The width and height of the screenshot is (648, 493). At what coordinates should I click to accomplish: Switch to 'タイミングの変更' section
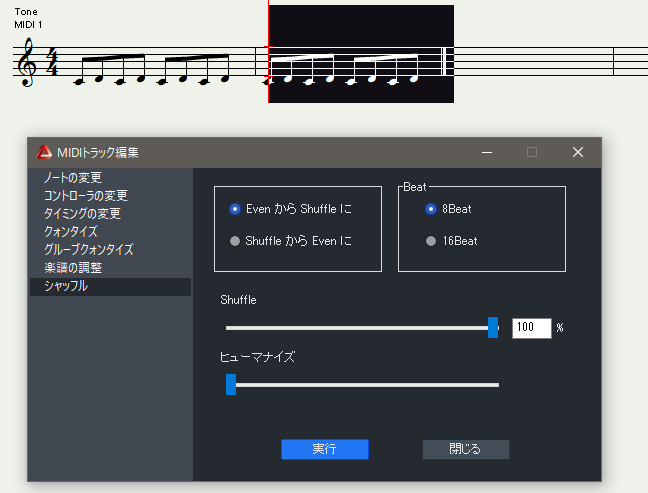pyautogui.click(x=82, y=214)
